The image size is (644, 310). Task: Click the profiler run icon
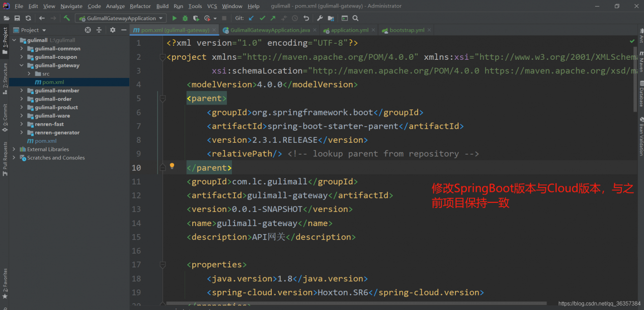[207, 18]
